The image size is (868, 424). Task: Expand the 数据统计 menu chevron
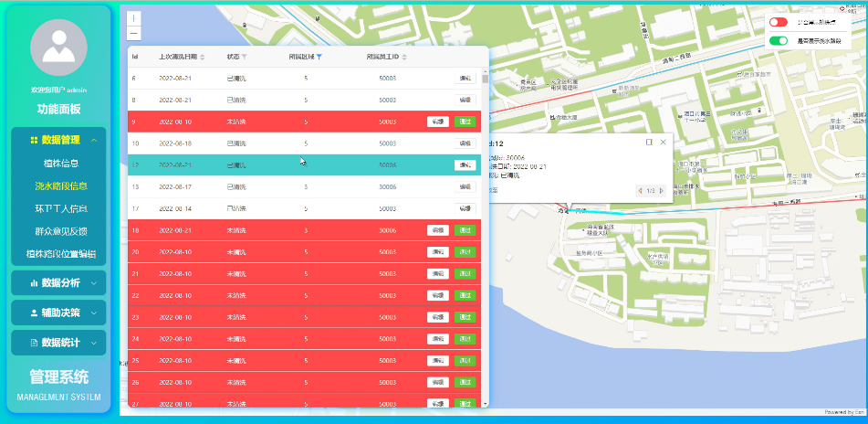(x=94, y=343)
